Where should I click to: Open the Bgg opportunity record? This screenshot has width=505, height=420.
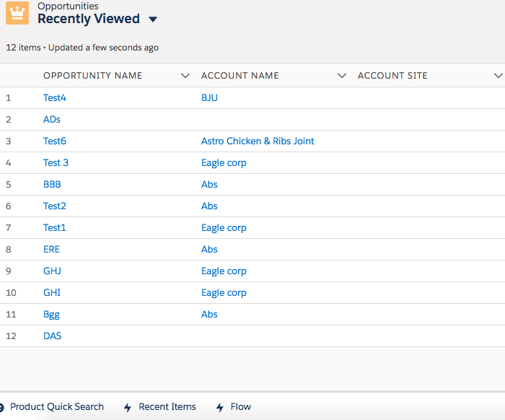click(x=51, y=315)
